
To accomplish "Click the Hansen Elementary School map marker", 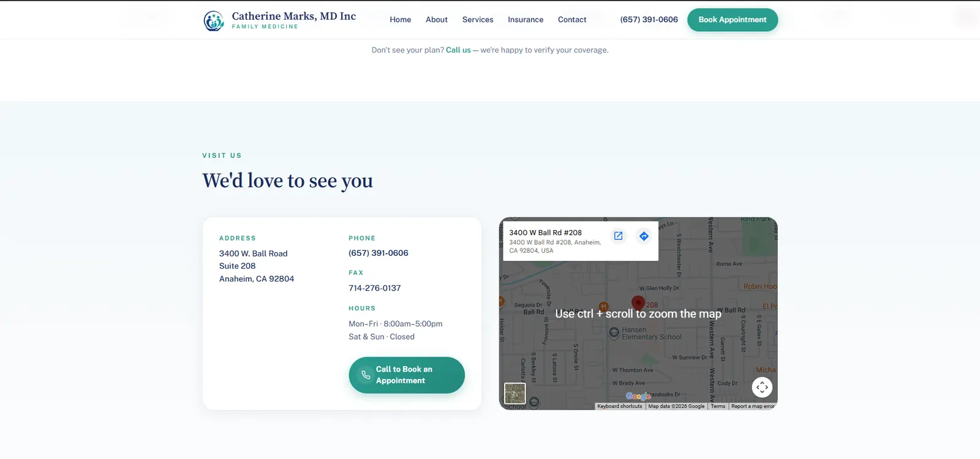I will (614, 333).
